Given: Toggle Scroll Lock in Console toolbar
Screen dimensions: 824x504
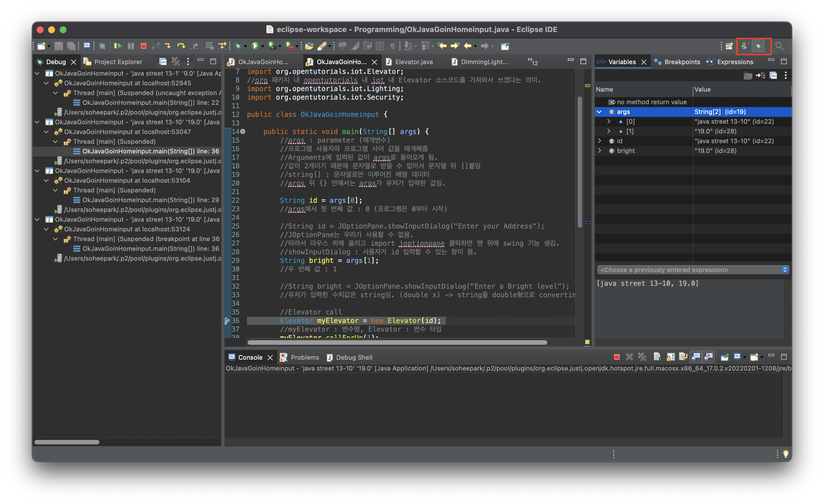Looking at the screenshot, I should (670, 357).
